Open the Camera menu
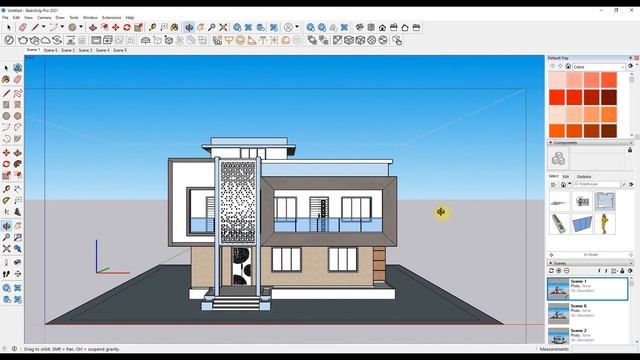The height and width of the screenshot is (360, 640). click(x=44, y=18)
